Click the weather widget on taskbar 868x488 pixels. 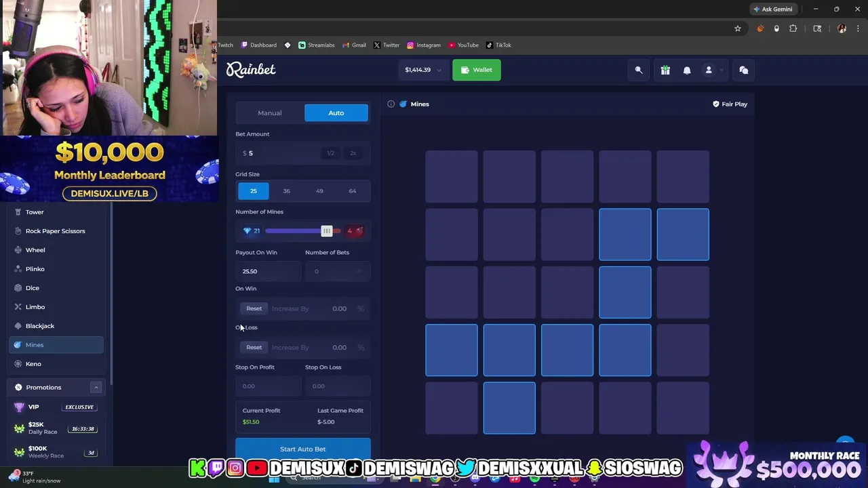coord(35,477)
